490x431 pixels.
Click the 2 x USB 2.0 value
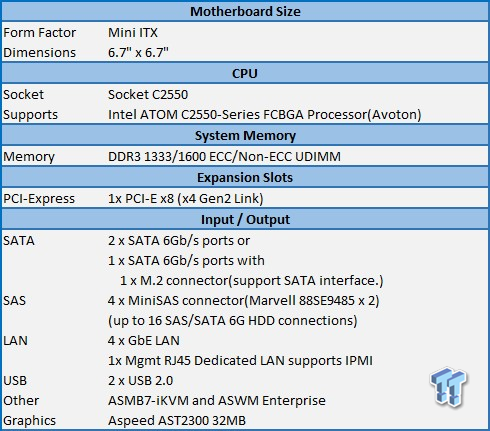140,381
